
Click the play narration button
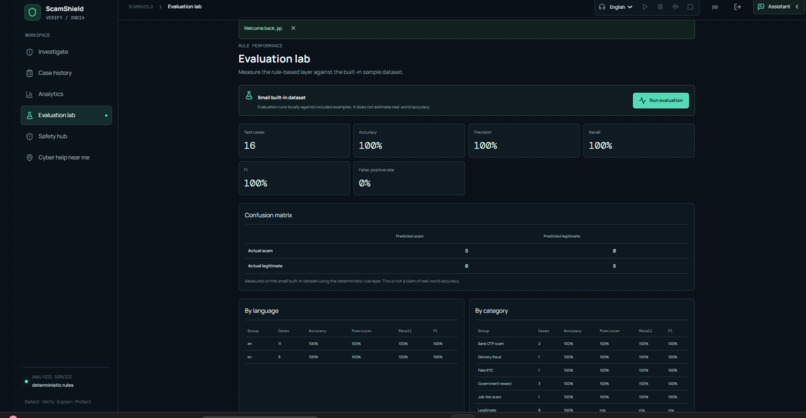coord(645,7)
